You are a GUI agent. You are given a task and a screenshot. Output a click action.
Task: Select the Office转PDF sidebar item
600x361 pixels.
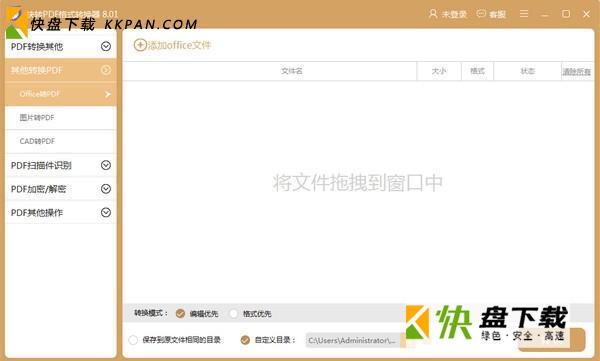60,94
